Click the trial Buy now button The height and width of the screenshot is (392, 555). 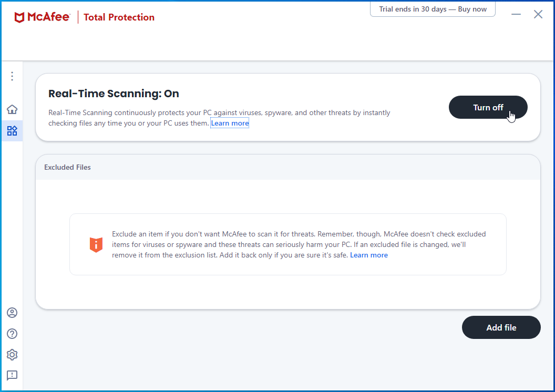pyautogui.click(x=433, y=9)
